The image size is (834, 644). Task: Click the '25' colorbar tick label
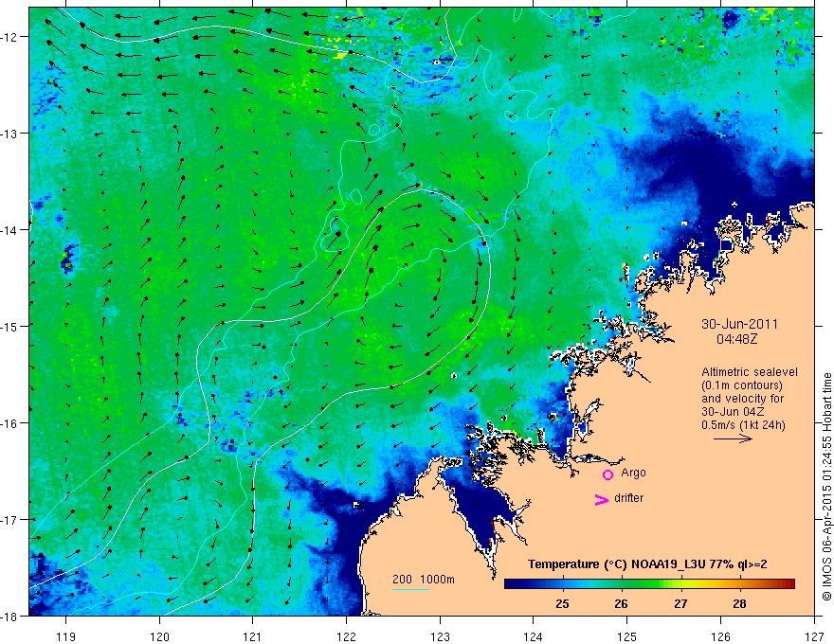coord(562,603)
